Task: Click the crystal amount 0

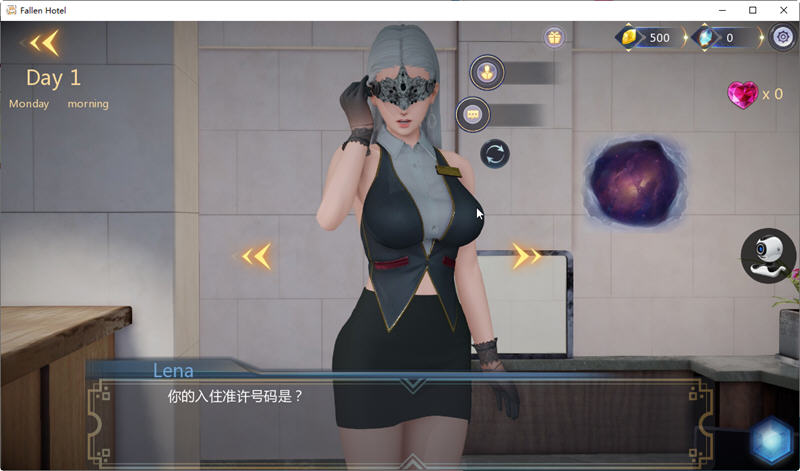Action: [730, 38]
